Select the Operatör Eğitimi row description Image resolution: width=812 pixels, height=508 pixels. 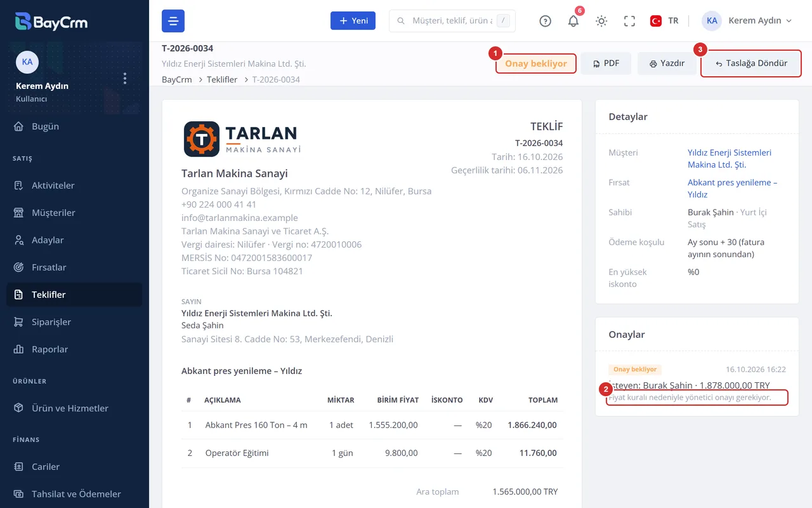237,453
